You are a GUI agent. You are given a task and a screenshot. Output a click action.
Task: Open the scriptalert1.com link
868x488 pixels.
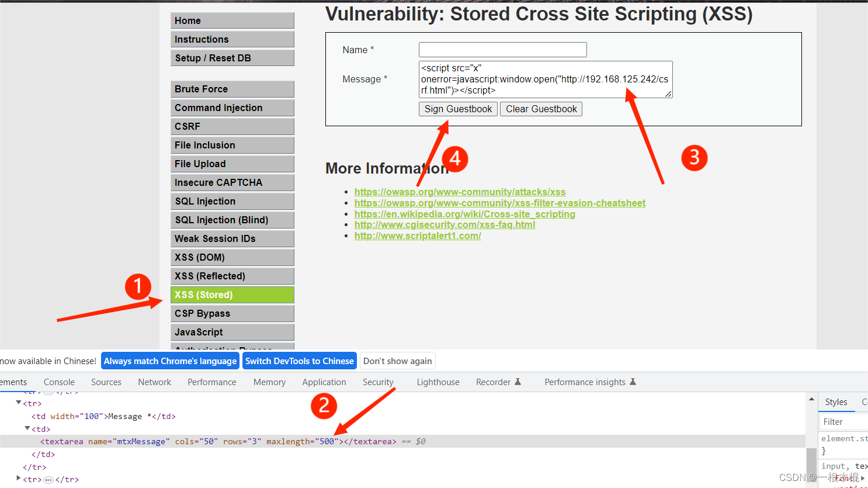click(418, 236)
